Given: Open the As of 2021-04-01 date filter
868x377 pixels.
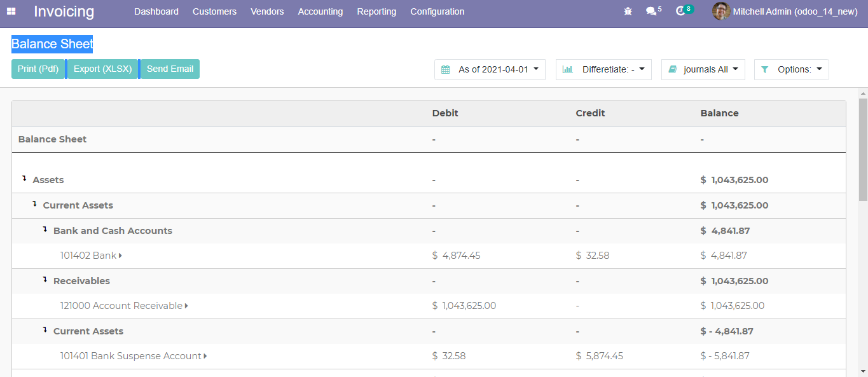Looking at the screenshot, I should (x=490, y=69).
